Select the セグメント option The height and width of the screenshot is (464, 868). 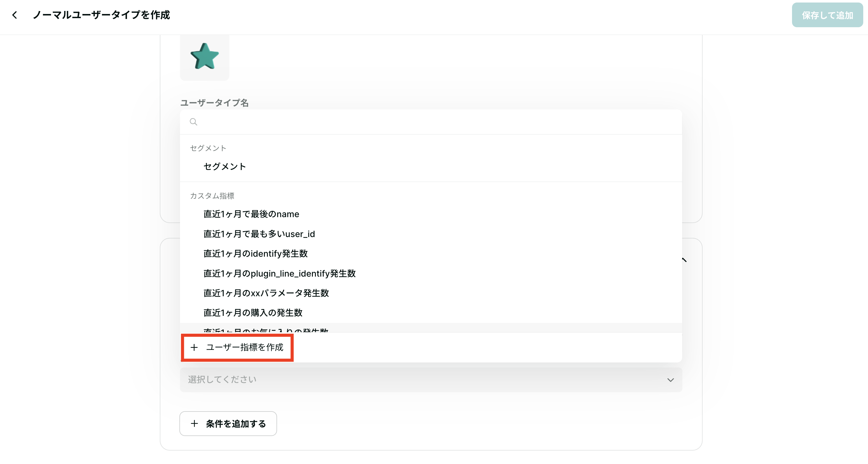tap(431, 167)
